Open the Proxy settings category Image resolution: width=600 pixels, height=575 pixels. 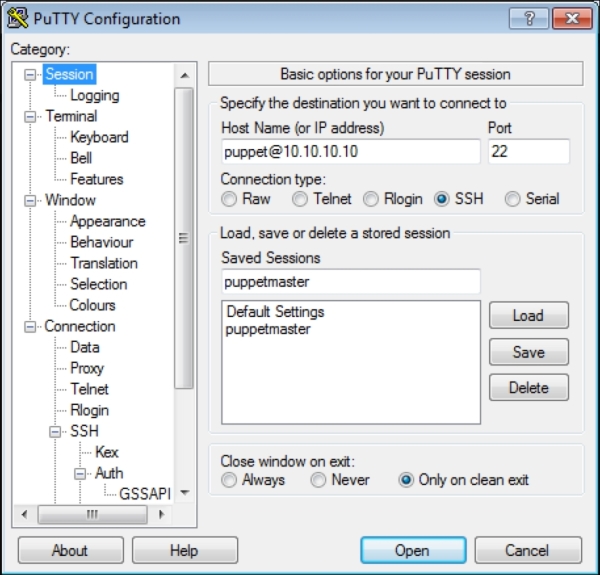[x=87, y=368]
